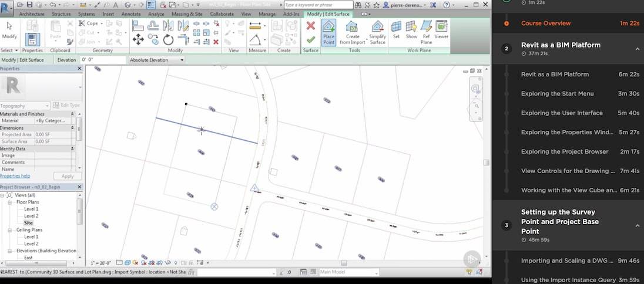Collapse the Ceiling Plans tree node
Image resolution: width=644 pixels, height=284 pixels.
click(x=9, y=230)
